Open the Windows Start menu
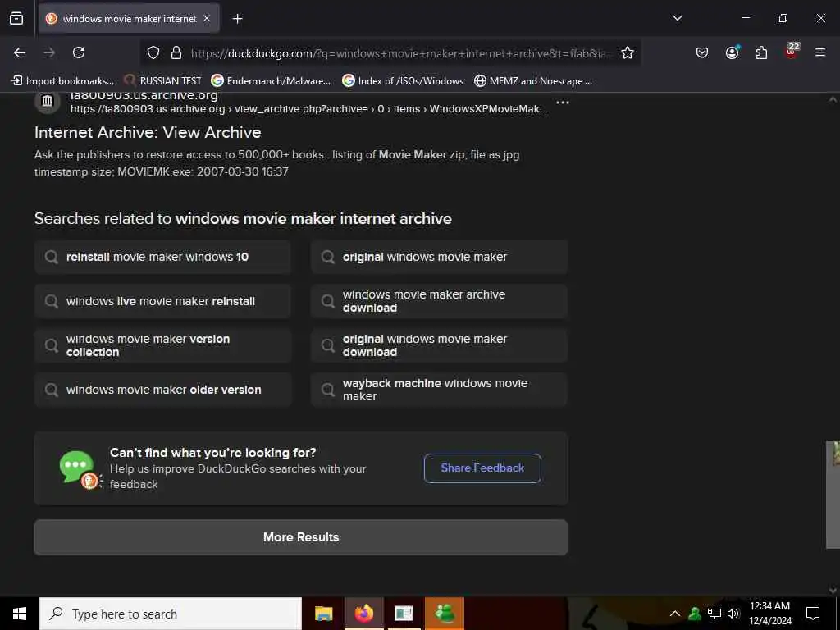 (x=20, y=614)
